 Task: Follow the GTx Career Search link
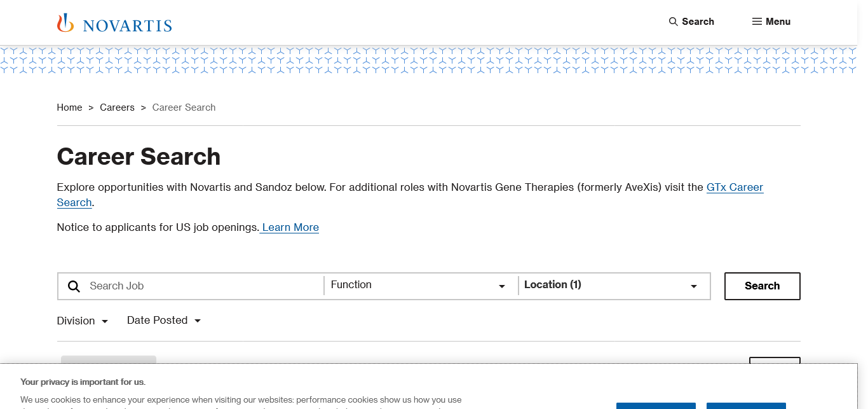point(734,188)
